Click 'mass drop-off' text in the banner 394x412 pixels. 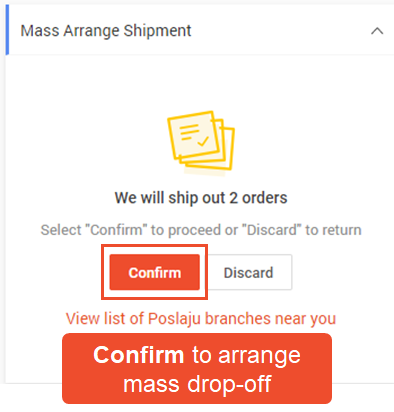tap(197, 384)
